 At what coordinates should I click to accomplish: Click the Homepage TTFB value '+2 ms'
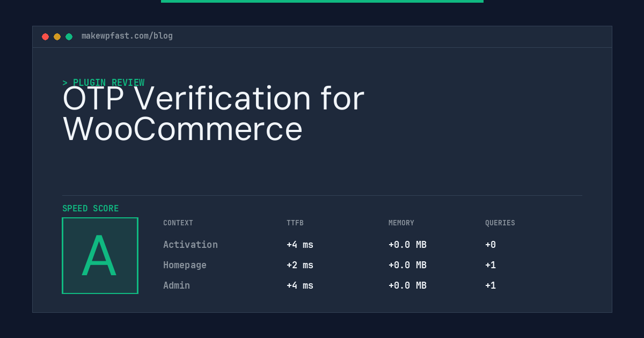[x=300, y=265]
